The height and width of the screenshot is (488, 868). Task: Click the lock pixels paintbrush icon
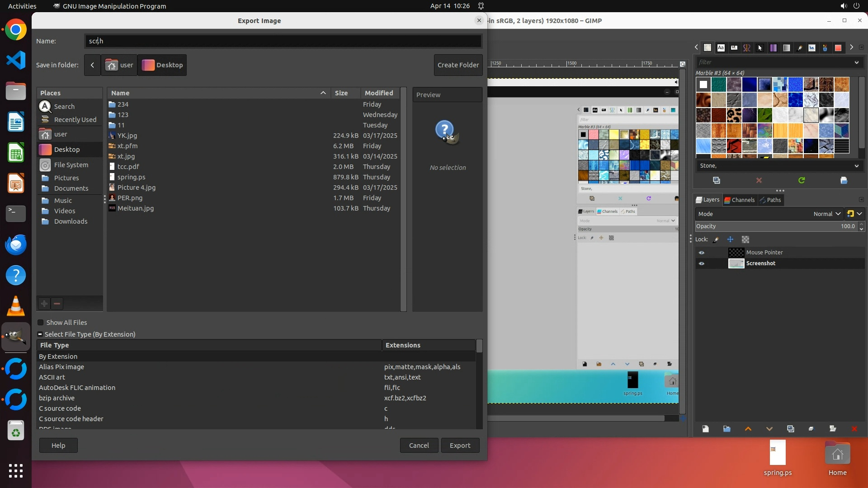716,239
